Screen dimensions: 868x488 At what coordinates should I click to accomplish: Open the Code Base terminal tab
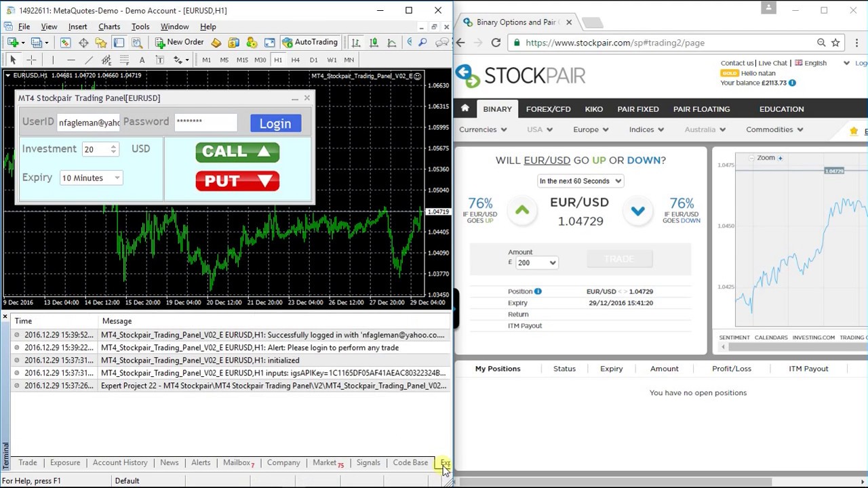[x=410, y=463]
